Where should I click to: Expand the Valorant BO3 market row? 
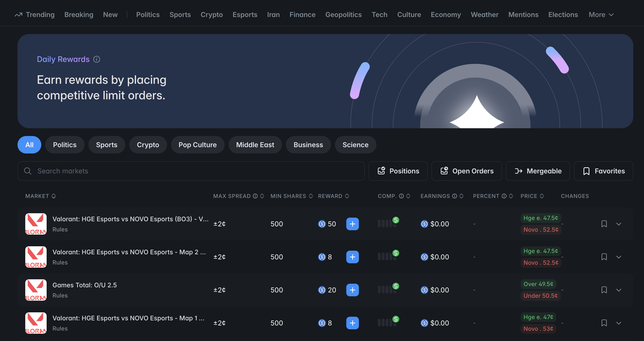[619, 224]
